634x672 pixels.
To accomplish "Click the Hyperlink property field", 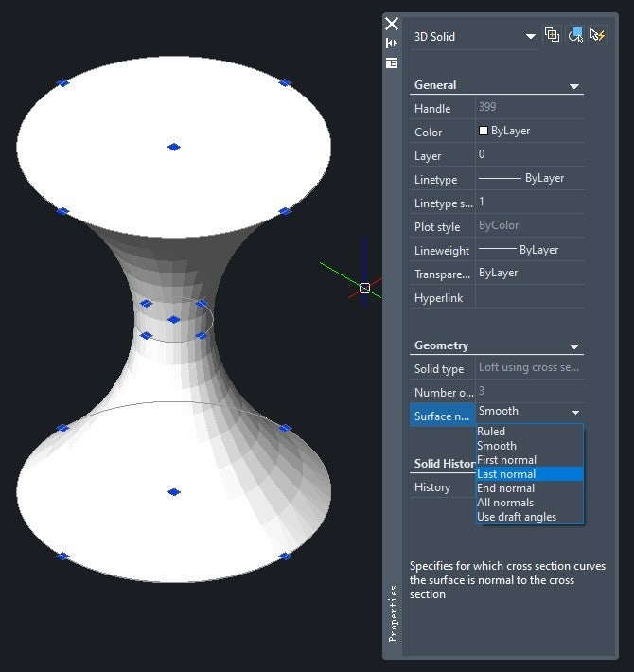I will pyautogui.click(x=530, y=297).
